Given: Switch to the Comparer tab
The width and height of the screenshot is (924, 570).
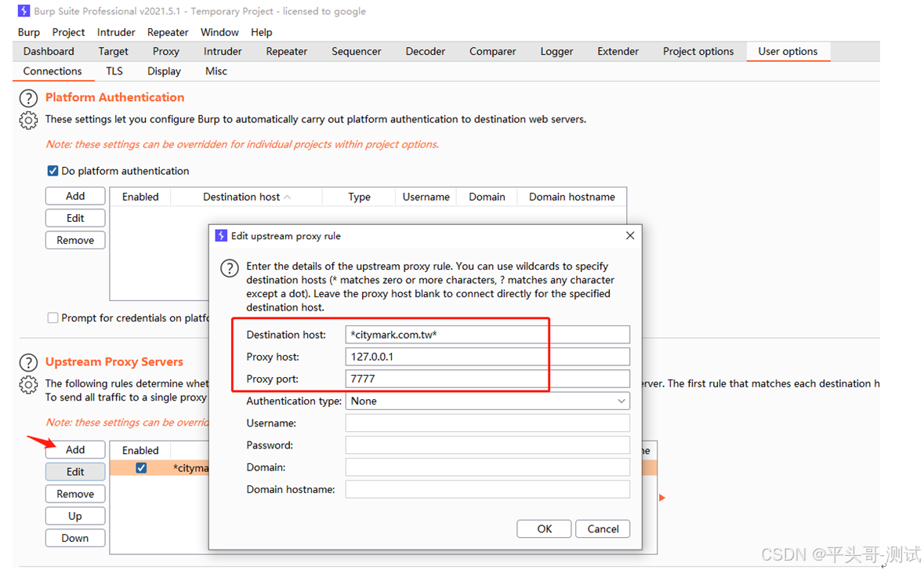Looking at the screenshot, I should (x=493, y=51).
